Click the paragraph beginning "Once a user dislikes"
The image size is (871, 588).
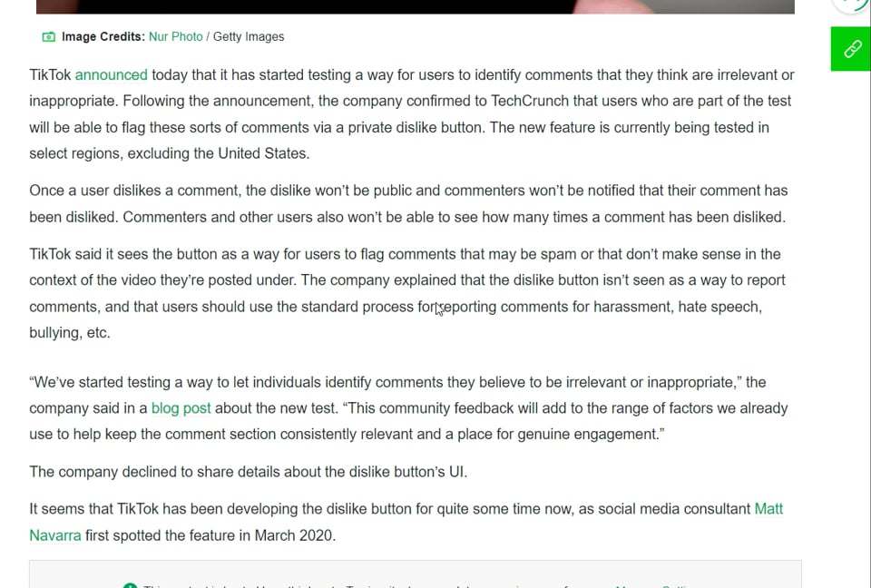pos(408,204)
